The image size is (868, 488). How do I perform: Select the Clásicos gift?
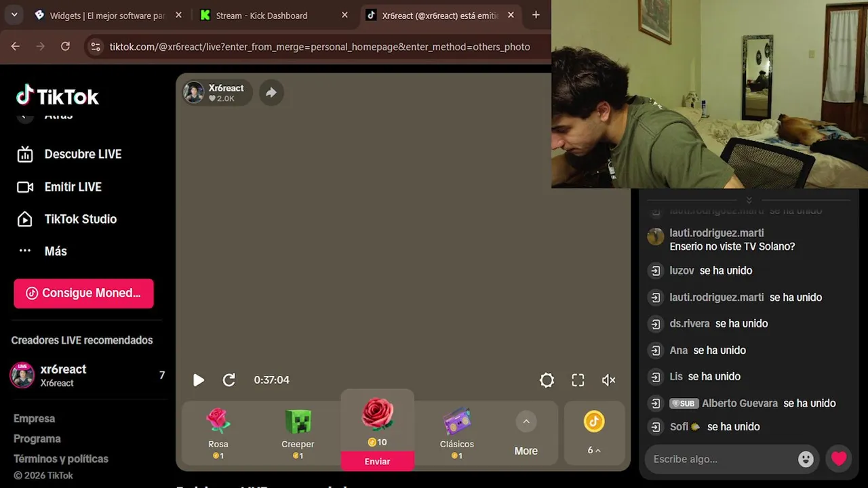point(457,434)
